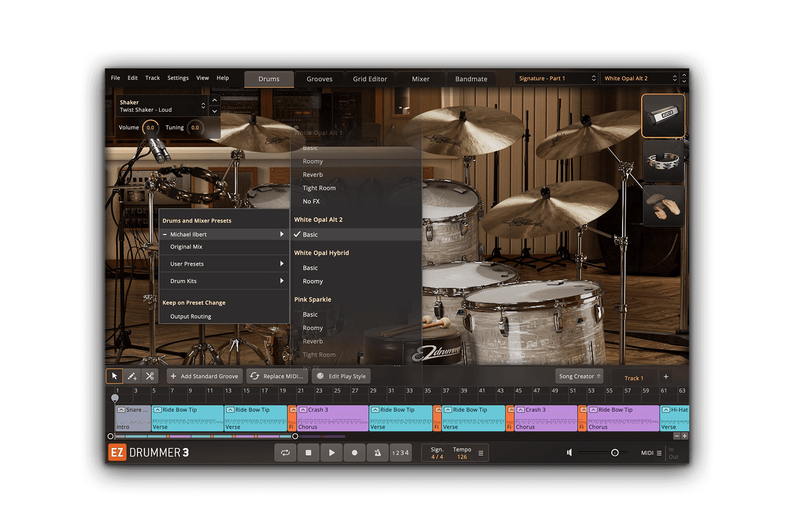This screenshot has width=794, height=532.
Task: Start playback with the play button
Action: (331, 453)
